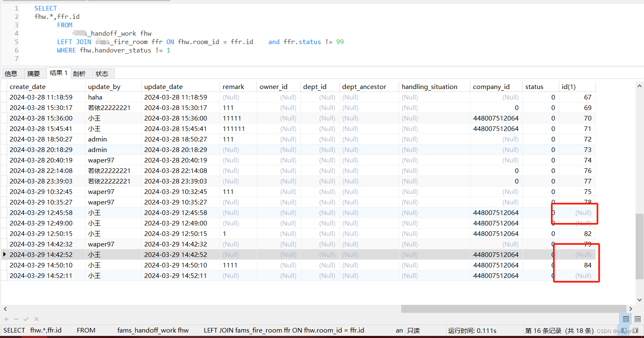
Task: Select the 结果 1 tab
Action: [x=58, y=73]
